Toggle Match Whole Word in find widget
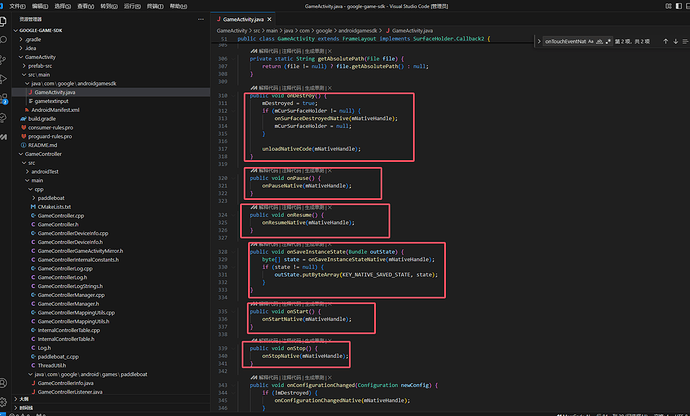The image size is (690, 416). [x=601, y=43]
